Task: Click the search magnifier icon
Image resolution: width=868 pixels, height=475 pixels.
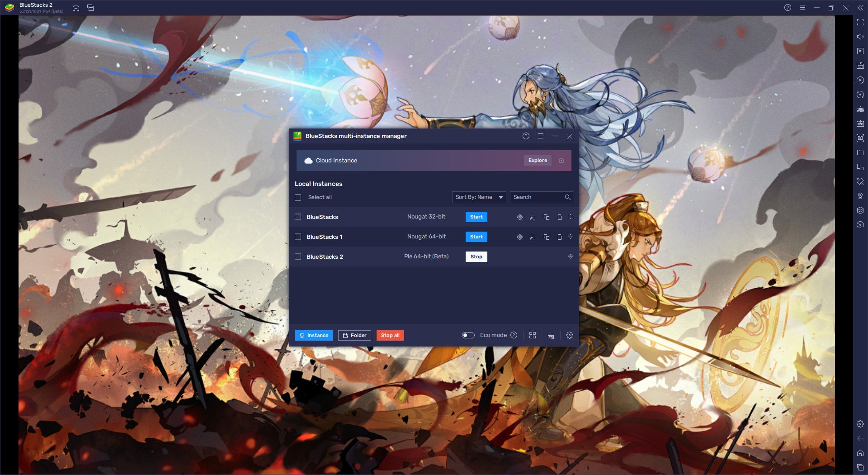Action: click(567, 197)
